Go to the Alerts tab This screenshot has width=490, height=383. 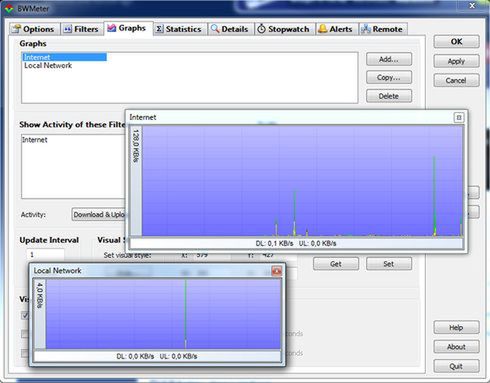click(336, 29)
